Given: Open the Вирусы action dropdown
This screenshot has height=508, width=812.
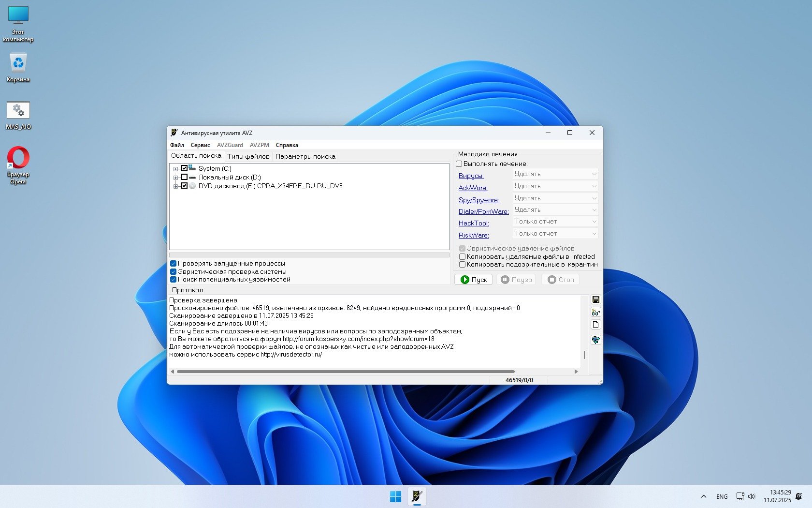Looking at the screenshot, I should click(555, 174).
